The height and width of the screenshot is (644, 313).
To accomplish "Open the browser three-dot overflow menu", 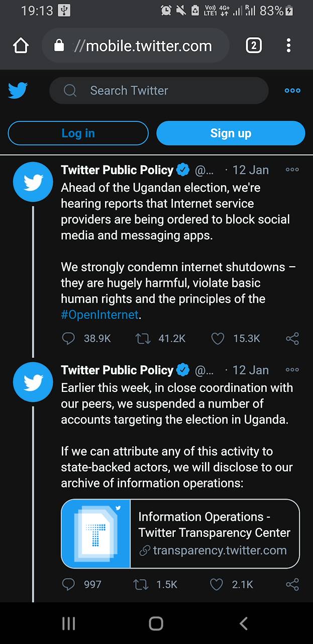I will 288,46.
